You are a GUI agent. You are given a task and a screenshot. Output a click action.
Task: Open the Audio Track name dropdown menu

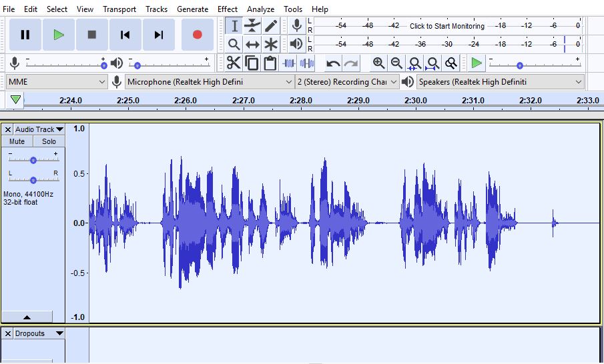tap(39, 129)
